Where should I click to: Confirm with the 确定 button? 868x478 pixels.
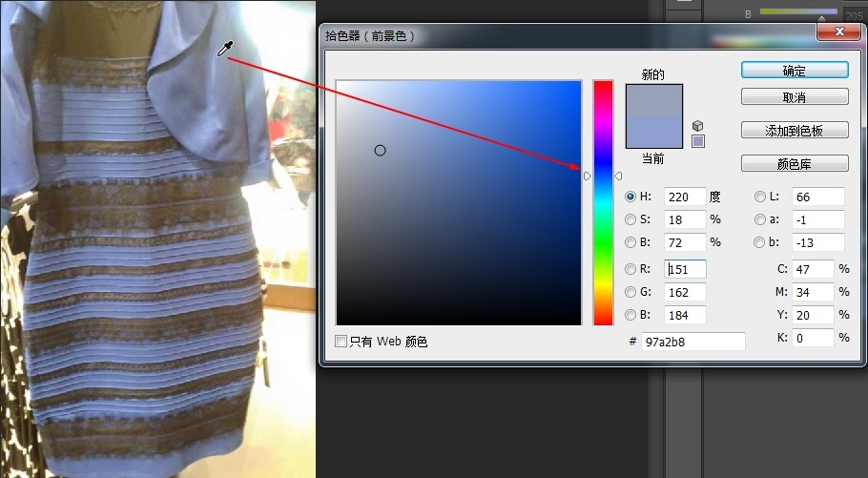pos(795,71)
